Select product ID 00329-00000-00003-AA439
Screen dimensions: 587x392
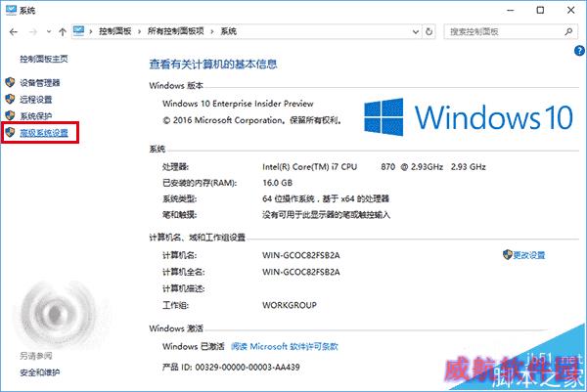[x=248, y=368]
